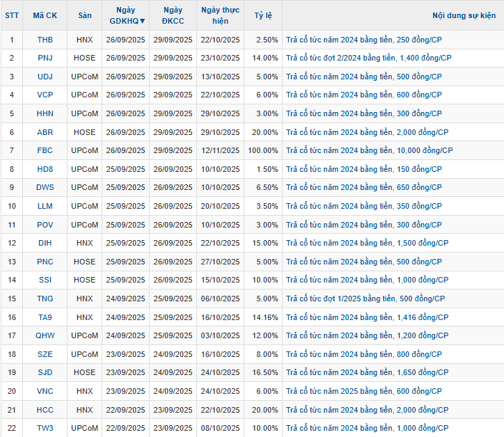Screen dimensions: 504x437
Task: Select the HCC stock code
Action: 45,409
